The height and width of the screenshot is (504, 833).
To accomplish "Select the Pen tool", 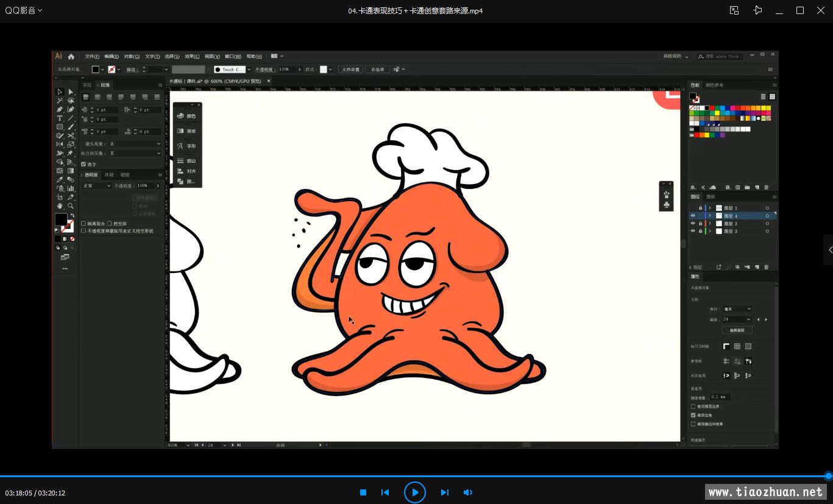I will point(60,110).
